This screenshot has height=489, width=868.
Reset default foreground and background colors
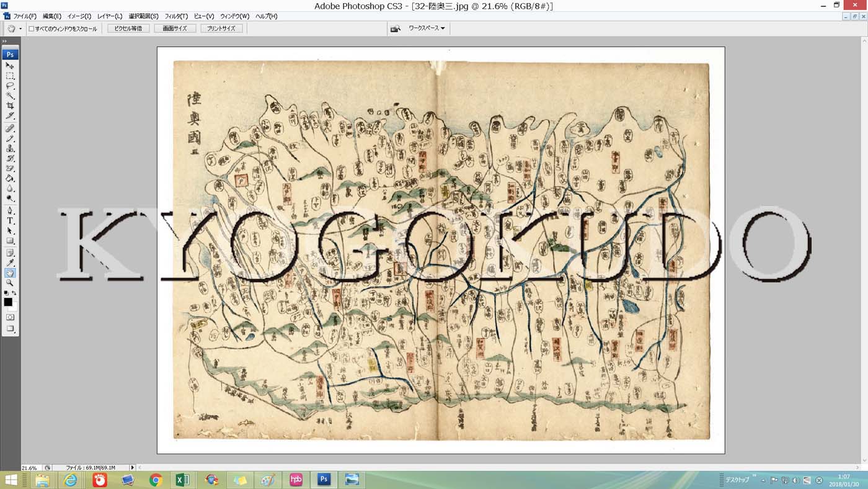(x=6, y=293)
